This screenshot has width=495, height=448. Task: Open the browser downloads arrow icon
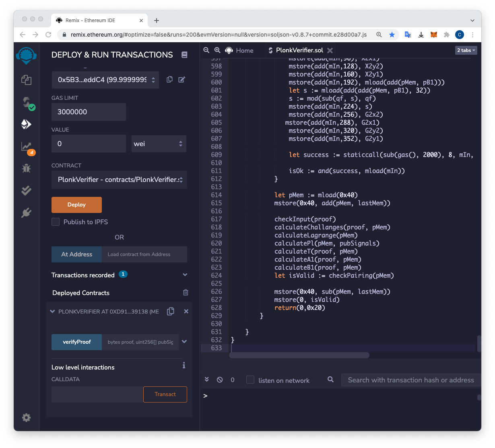point(421,35)
